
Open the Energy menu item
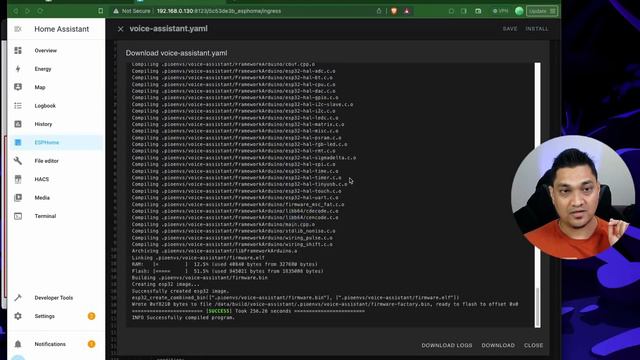pyautogui.click(x=56, y=69)
